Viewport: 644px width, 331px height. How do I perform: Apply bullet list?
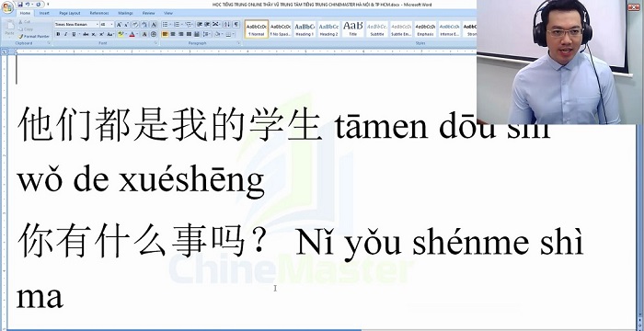pos(165,24)
